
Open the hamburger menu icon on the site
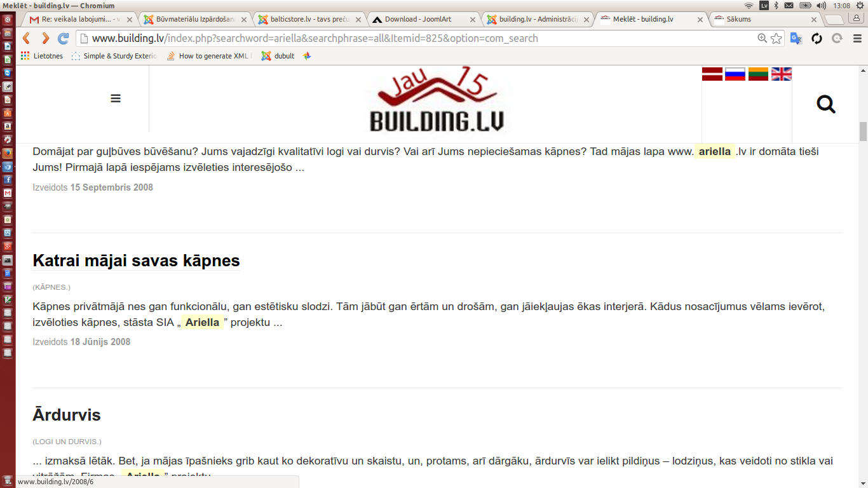pyautogui.click(x=116, y=98)
